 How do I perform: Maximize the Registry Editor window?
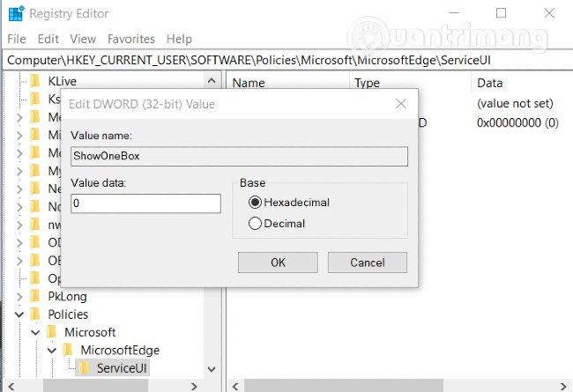(x=501, y=13)
